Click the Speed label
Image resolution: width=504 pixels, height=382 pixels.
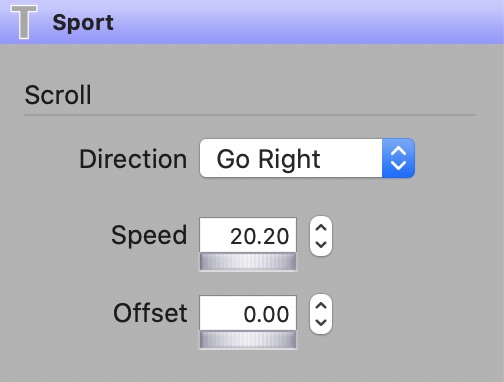(149, 236)
